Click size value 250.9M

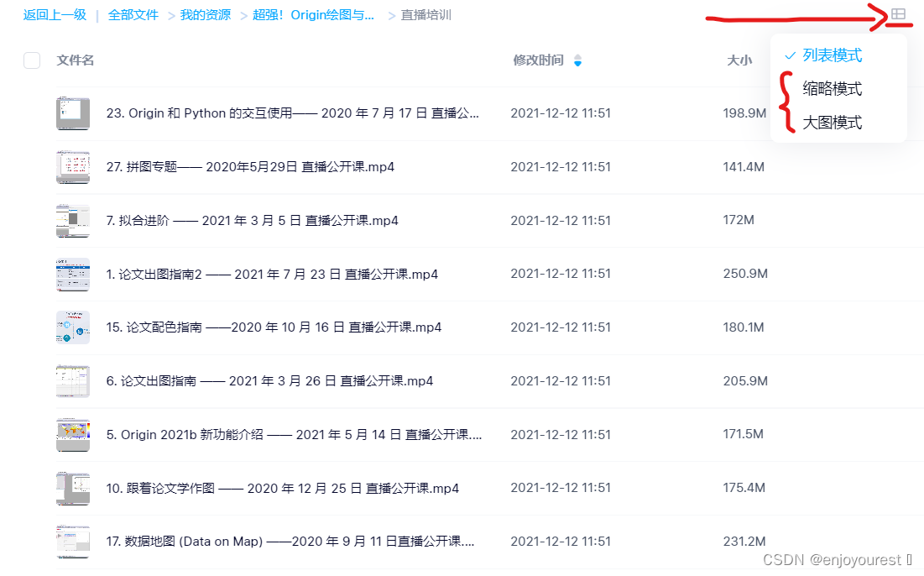click(x=745, y=274)
